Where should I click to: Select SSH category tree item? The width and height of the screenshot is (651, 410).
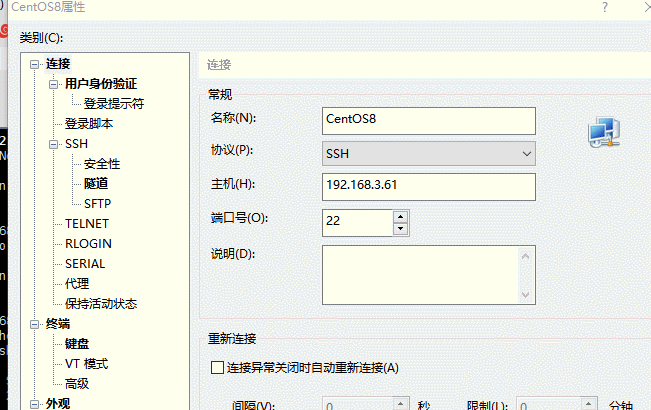tap(76, 144)
